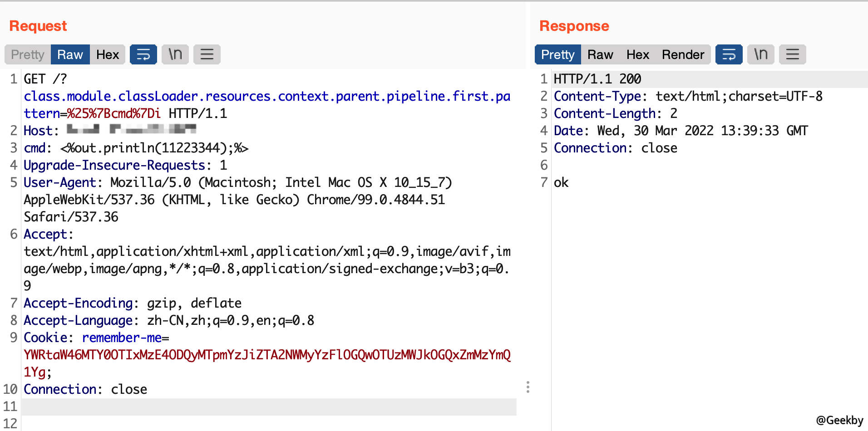The width and height of the screenshot is (868, 431).
Task: Select the Raw tab in Request panel
Action: (x=70, y=54)
